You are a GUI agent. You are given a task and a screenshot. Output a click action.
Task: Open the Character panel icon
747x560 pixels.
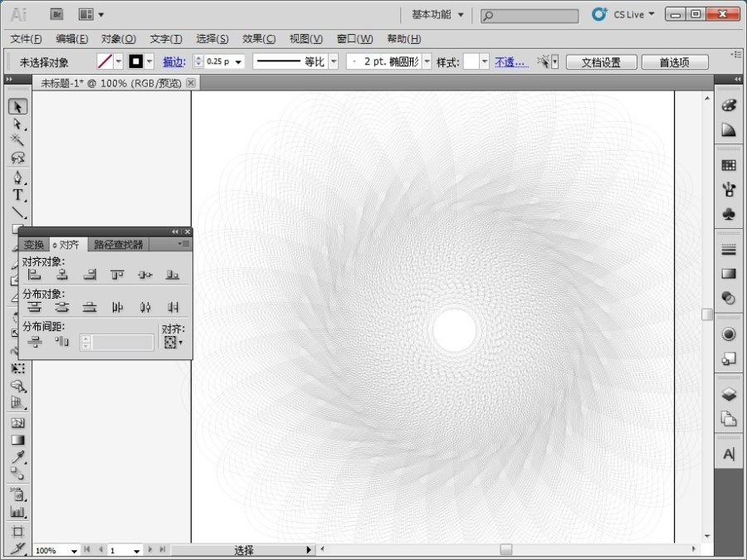(729, 455)
